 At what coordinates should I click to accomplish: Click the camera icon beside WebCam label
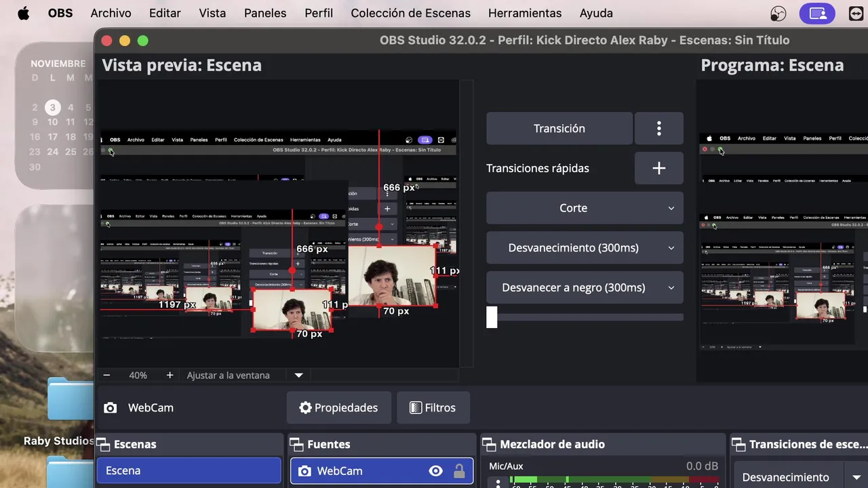click(110, 407)
